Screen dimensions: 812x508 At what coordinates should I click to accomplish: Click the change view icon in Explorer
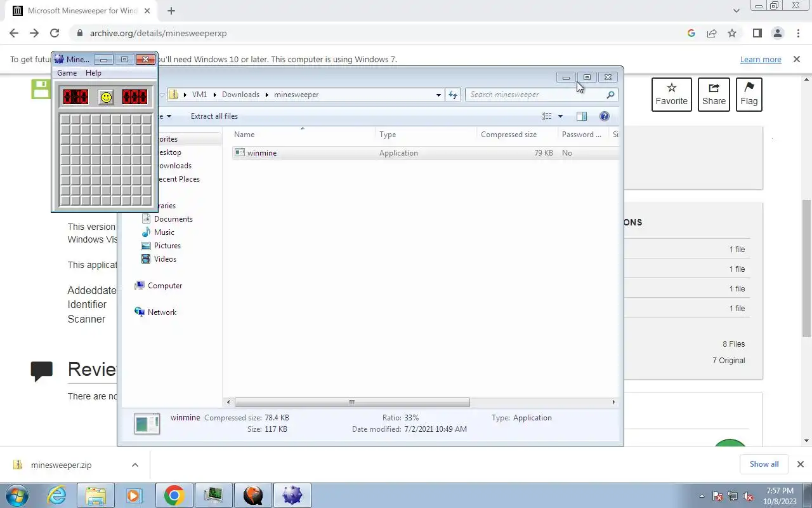(x=547, y=116)
